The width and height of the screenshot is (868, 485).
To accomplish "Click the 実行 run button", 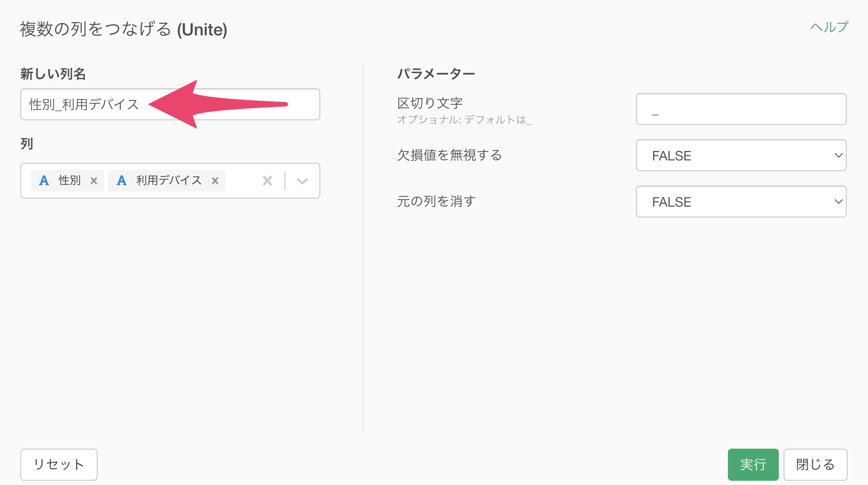I will [x=753, y=465].
